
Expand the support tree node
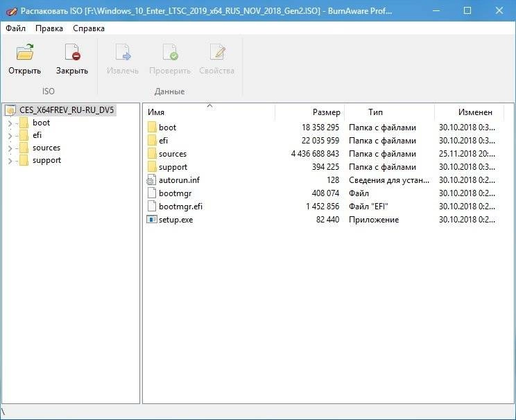10,161
